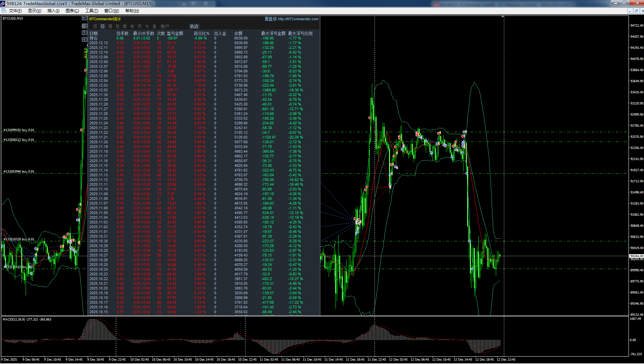Open the 插入(I) menu
644x364 pixels.
point(53,11)
